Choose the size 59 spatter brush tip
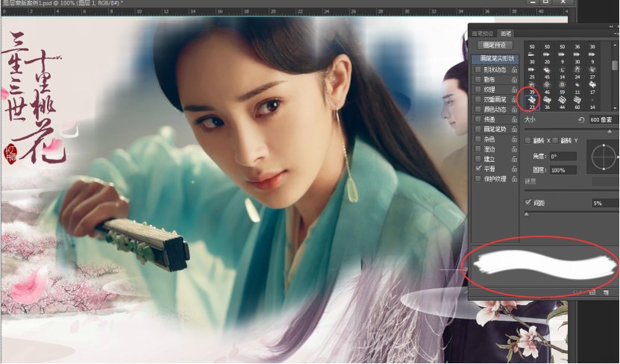This screenshot has height=364, width=620. [x=563, y=88]
